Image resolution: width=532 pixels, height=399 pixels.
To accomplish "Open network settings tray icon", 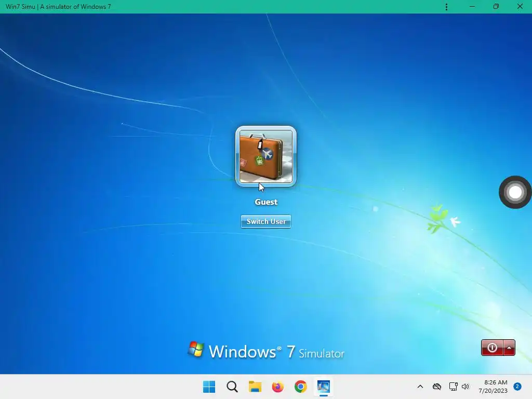I will 453,387.
